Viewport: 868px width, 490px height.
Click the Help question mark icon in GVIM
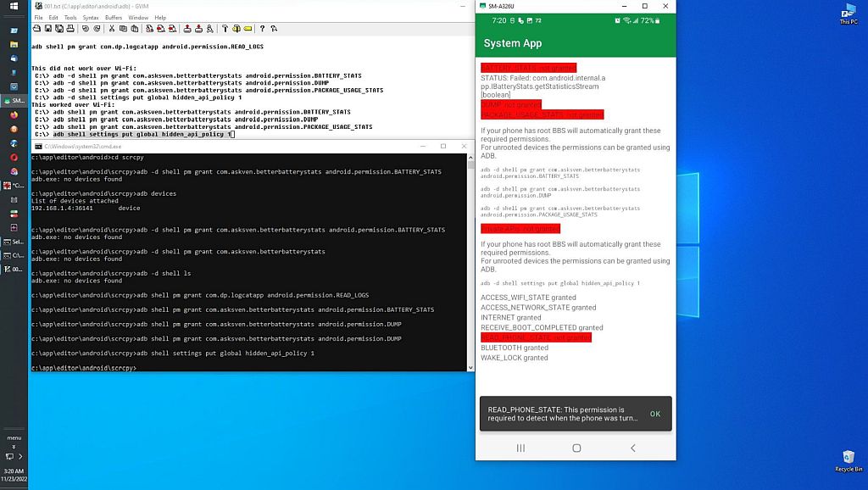[x=263, y=28]
